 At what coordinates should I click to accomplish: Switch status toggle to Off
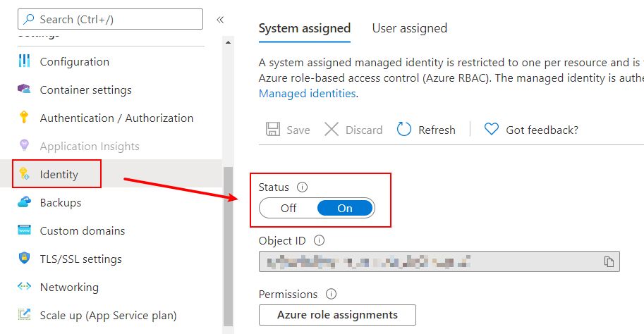tap(288, 208)
